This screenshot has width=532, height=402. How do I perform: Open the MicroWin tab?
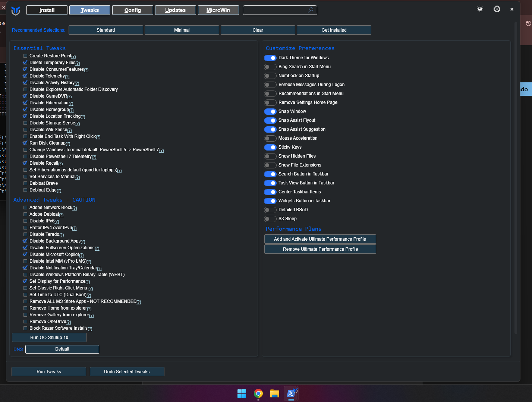click(x=218, y=10)
